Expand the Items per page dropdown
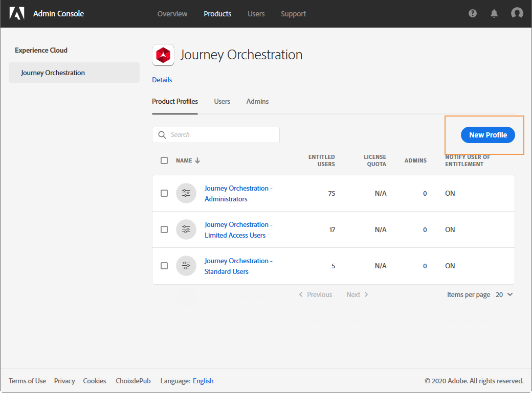The width and height of the screenshot is (532, 393). tap(504, 295)
